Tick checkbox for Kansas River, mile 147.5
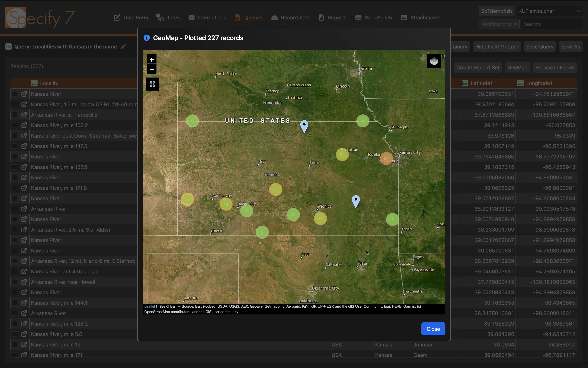This screenshot has width=588, height=368. pyautogui.click(x=15, y=146)
